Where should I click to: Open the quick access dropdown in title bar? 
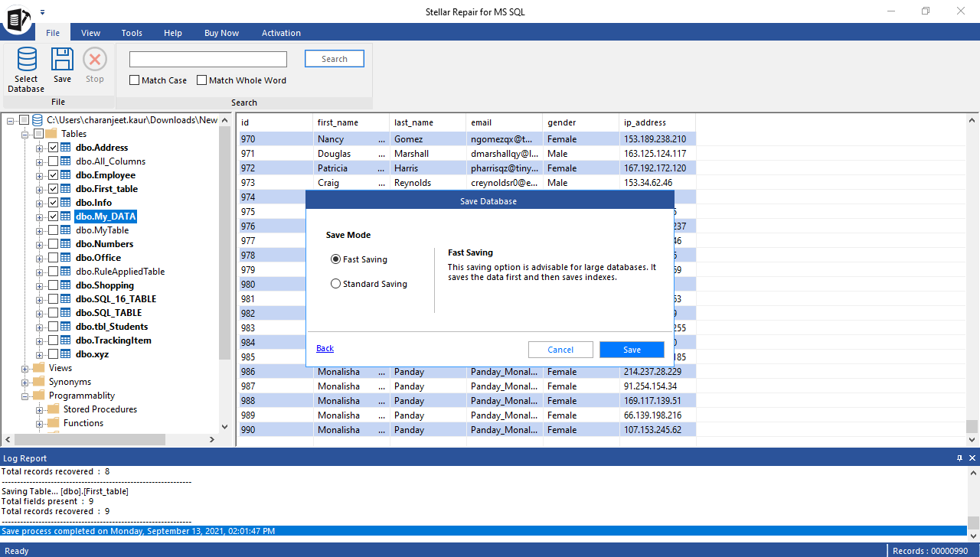tap(43, 11)
